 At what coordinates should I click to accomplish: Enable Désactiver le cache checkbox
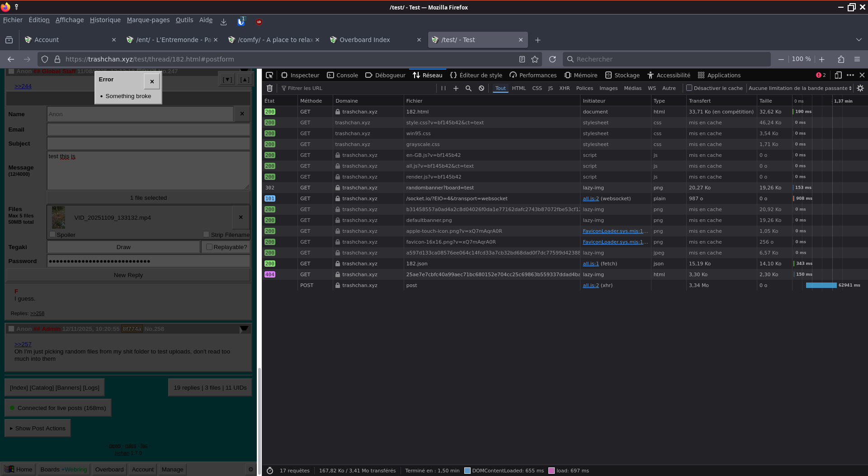689,88
